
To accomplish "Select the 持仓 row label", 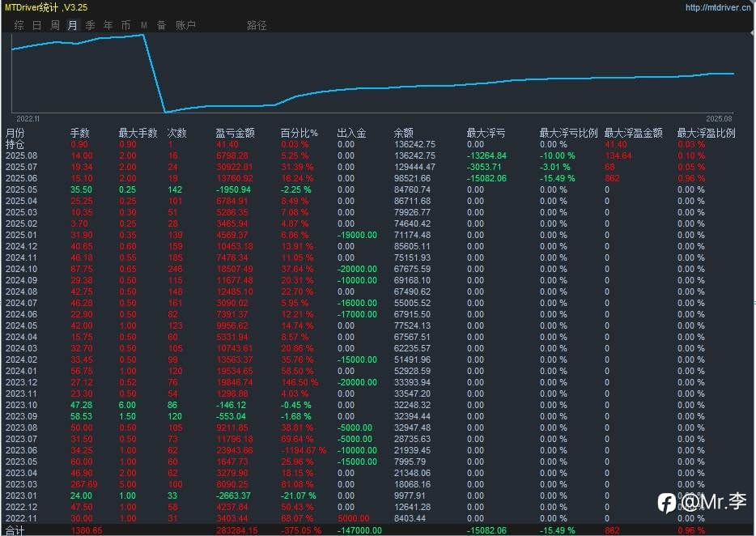I will coord(15,144).
